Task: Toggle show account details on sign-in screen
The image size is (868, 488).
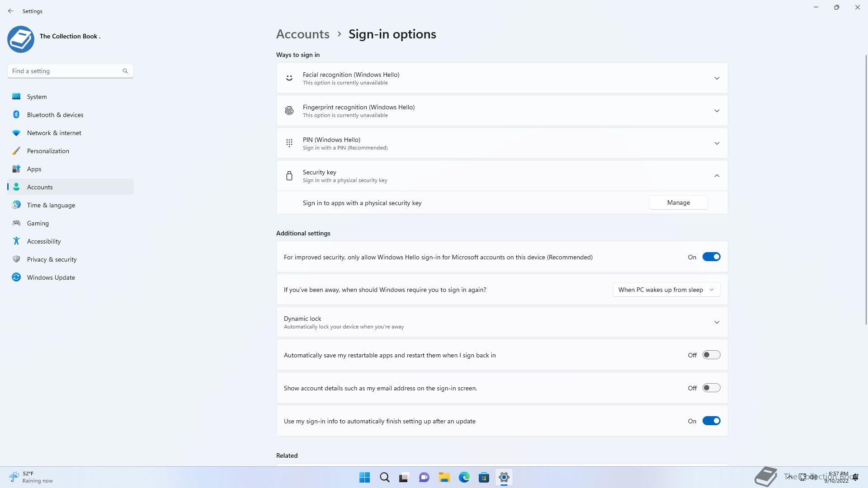Action: (711, 388)
